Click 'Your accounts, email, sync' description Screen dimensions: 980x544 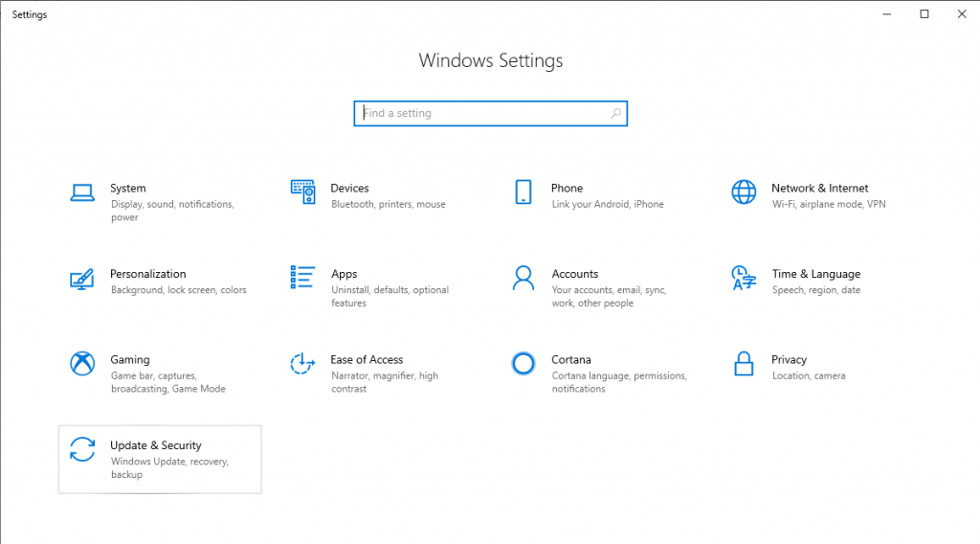tap(609, 296)
